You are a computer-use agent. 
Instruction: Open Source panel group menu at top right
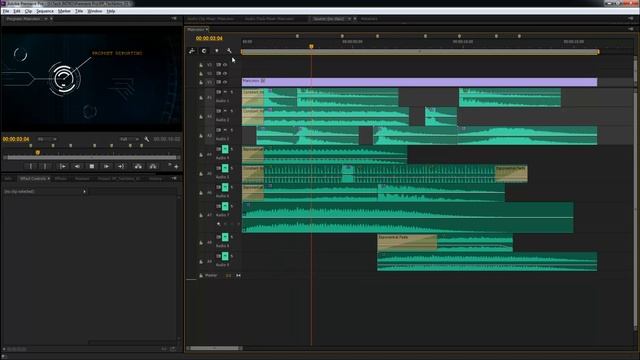[x=631, y=19]
